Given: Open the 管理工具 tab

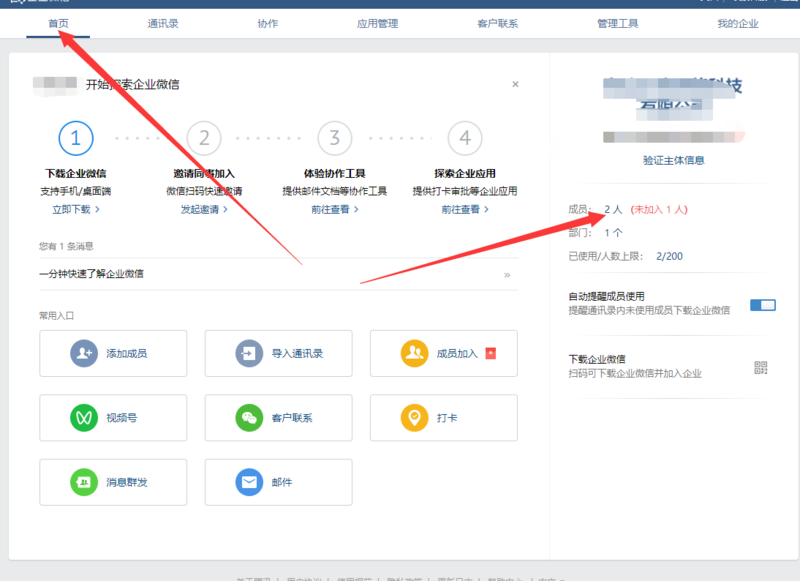Looking at the screenshot, I should [x=617, y=23].
